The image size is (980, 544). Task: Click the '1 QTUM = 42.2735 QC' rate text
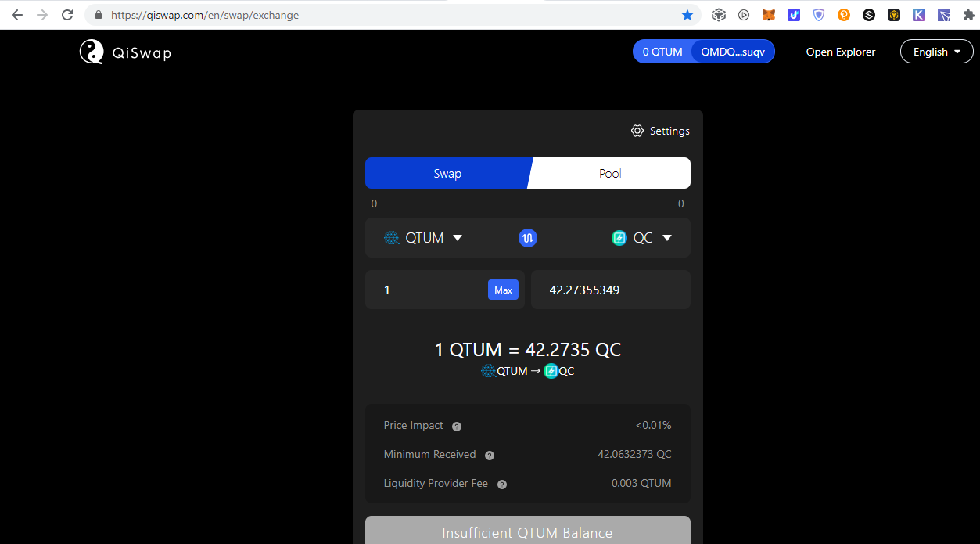[x=528, y=349]
